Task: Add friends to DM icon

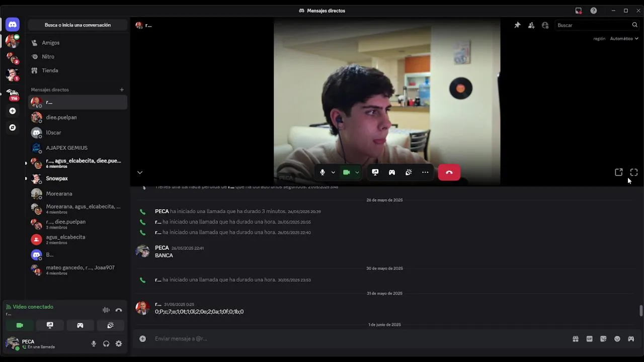Action: click(531, 25)
